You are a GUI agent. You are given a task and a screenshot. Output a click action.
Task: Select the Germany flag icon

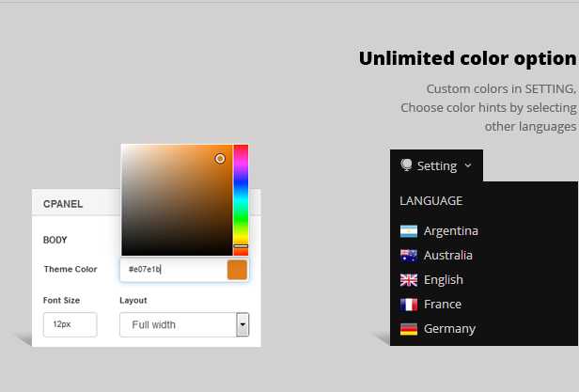(x=409, y=329)
